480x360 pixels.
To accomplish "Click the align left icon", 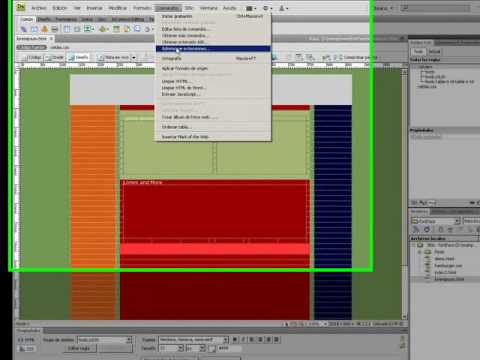I will (252, 339).
